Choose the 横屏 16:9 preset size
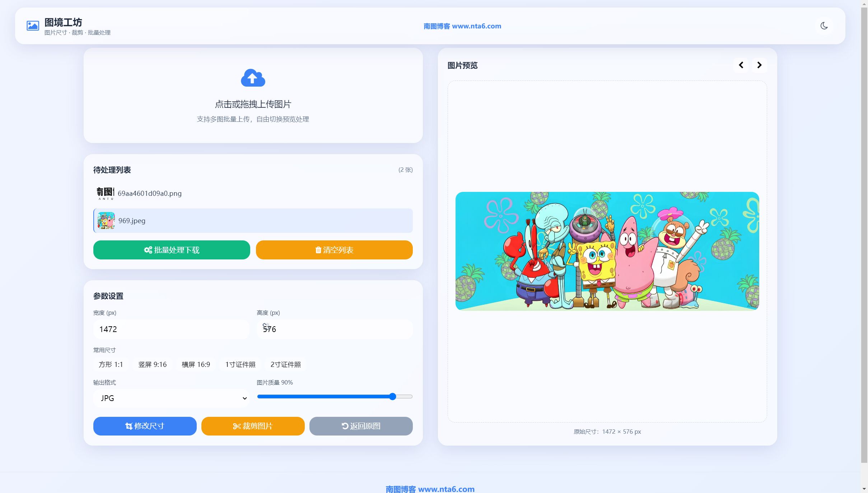The width and height of the screenshot is (868, 493). [196, 364]
